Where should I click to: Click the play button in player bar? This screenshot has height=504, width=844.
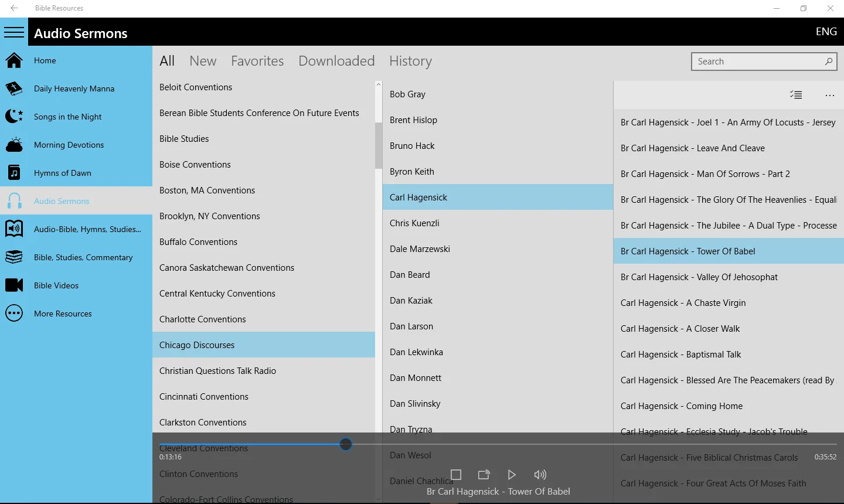[x=512, y=475]
